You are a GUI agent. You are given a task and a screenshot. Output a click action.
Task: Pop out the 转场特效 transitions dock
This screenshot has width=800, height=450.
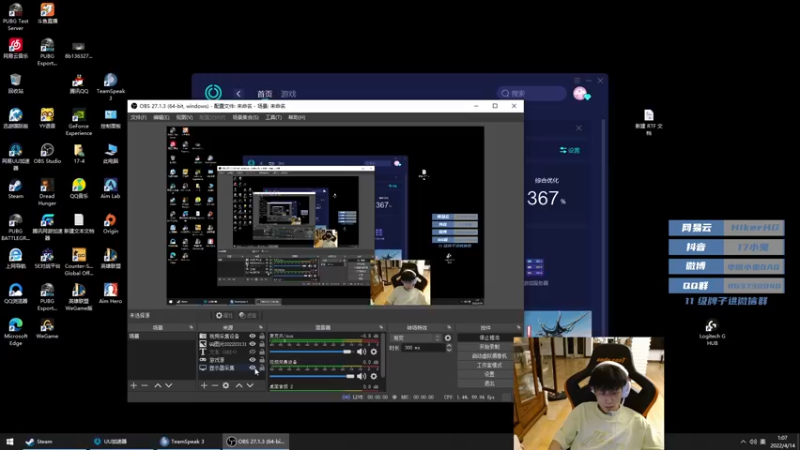coord(449,328)
